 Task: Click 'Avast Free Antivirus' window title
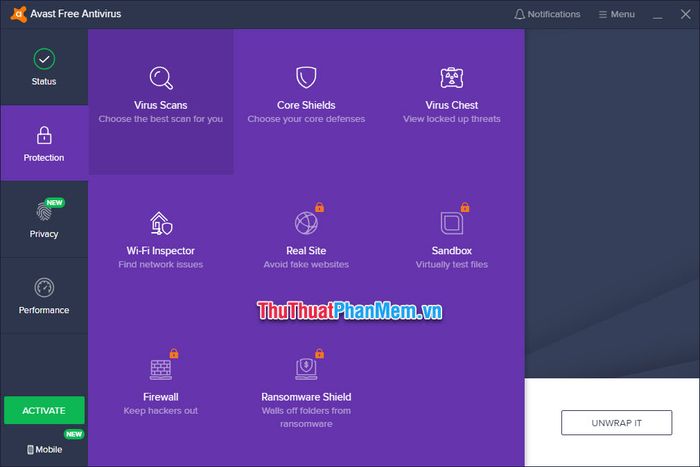point(76,14)
